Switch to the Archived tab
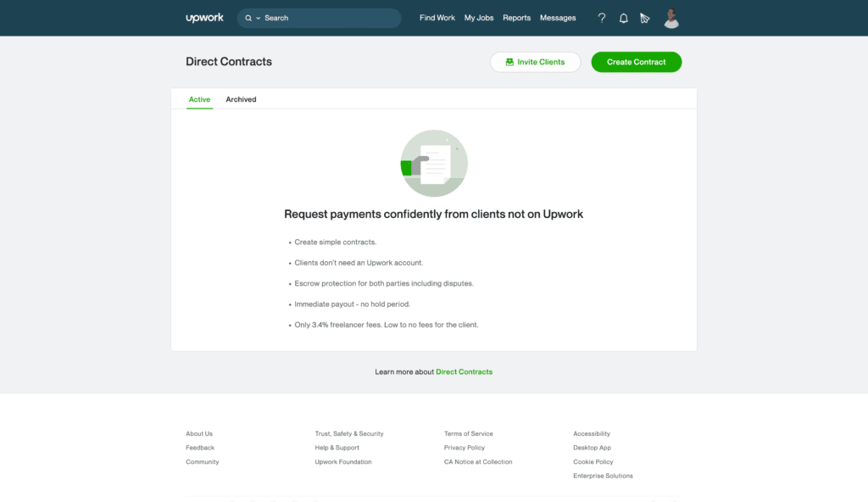The image size is (868, 502). click(241, 100)
